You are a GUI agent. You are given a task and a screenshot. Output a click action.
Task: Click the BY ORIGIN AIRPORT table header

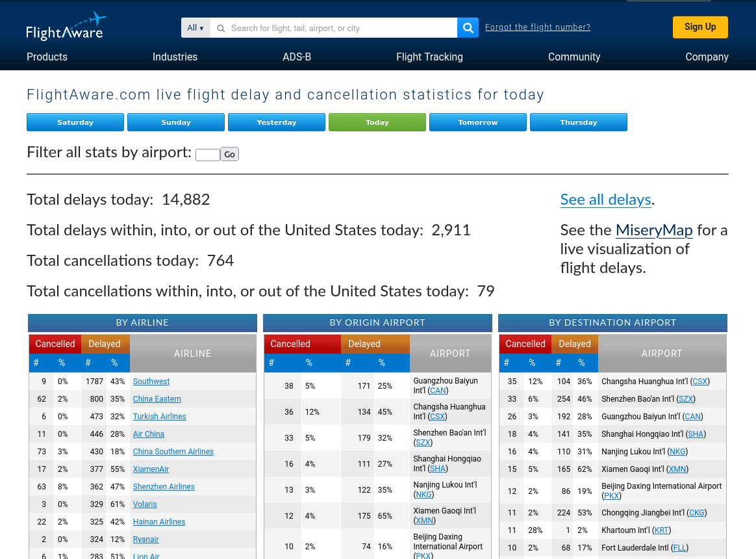point(377,322)
